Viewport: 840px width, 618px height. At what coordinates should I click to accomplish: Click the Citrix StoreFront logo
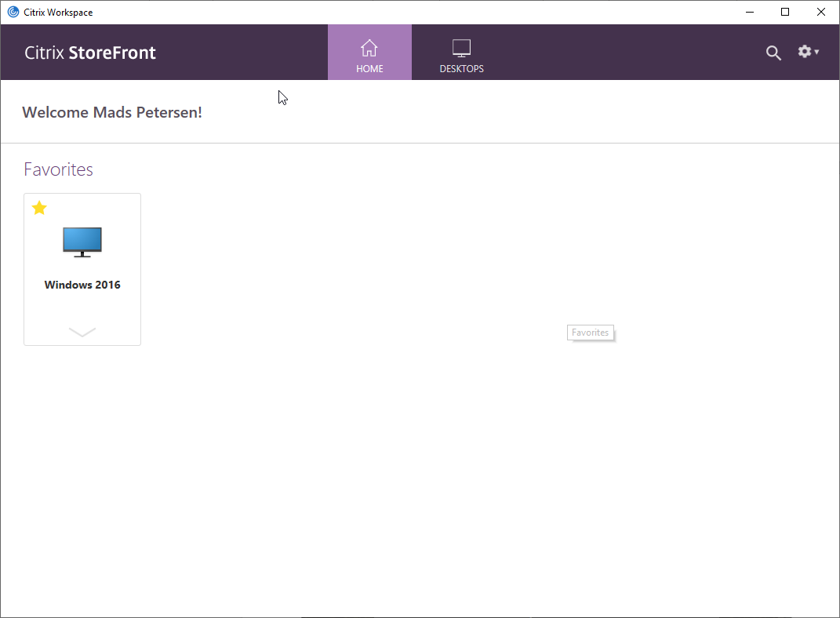[x=90, y=53]
